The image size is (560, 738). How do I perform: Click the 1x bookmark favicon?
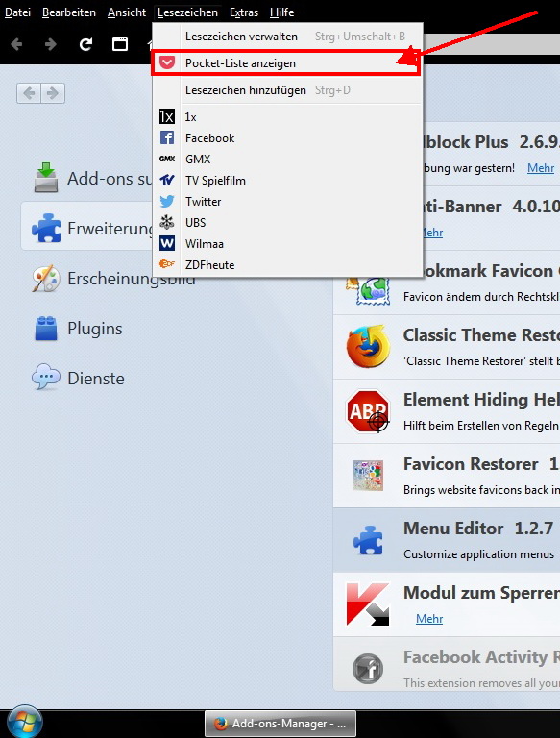coord(167,116)
